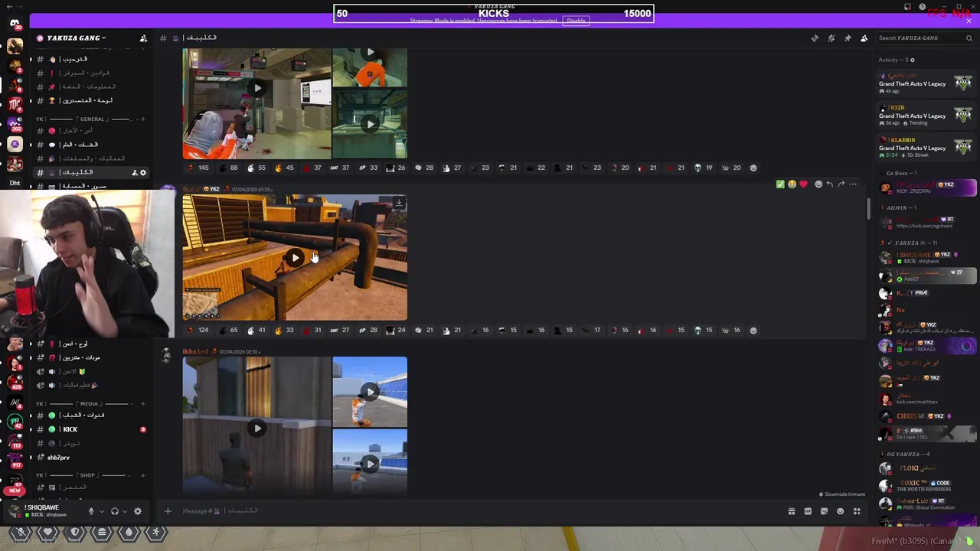Open GIF picker in message bar
Image resolution: width=980 pixels, height=551 pixels.
pyautogui.click(x=808, y=511)
